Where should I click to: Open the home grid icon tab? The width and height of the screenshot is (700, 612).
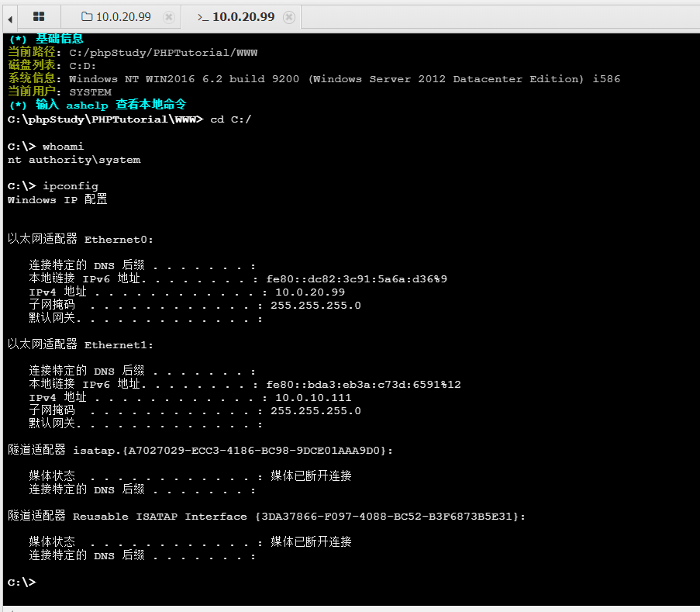tap(39, 17)
